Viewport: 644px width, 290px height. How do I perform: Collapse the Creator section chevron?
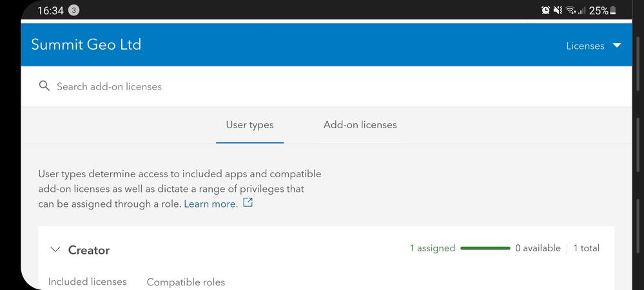[55, 250]
